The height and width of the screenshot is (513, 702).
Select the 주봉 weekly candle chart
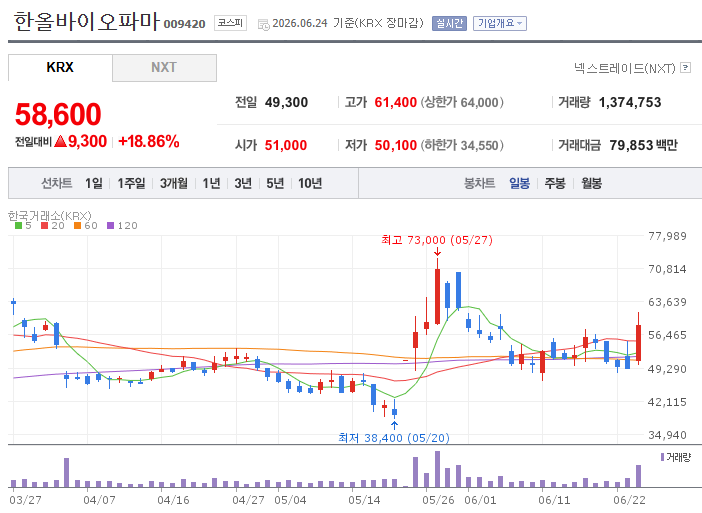pos(555,183)
